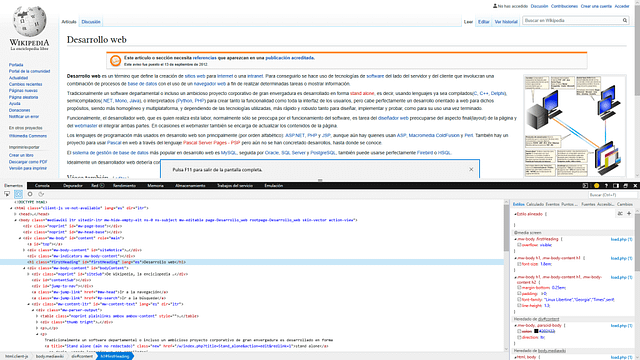This screenshot has height=360, width=640.
Task: Click the Ver historial tab
Action: click(506, 22)
